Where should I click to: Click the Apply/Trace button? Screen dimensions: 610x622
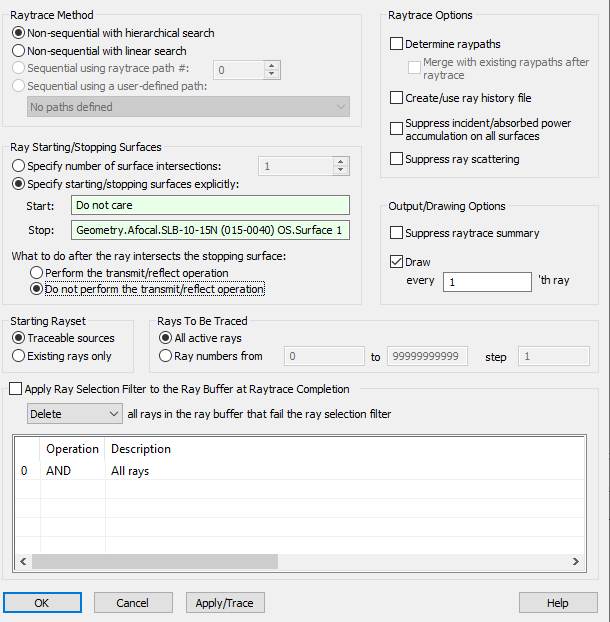tap(224, 603)
